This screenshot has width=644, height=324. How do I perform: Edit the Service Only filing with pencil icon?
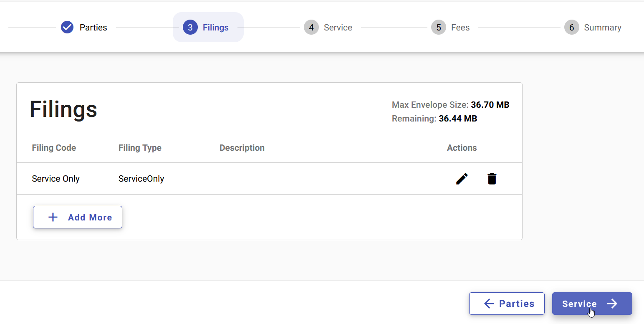pyautogui.click(x=462, y=179)
